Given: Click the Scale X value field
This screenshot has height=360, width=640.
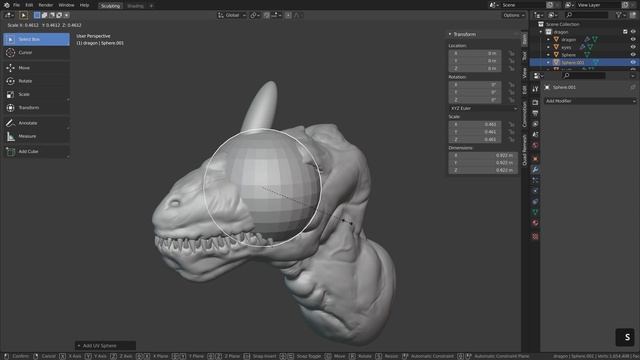Looking at the screenshot, I should (475, 124).
